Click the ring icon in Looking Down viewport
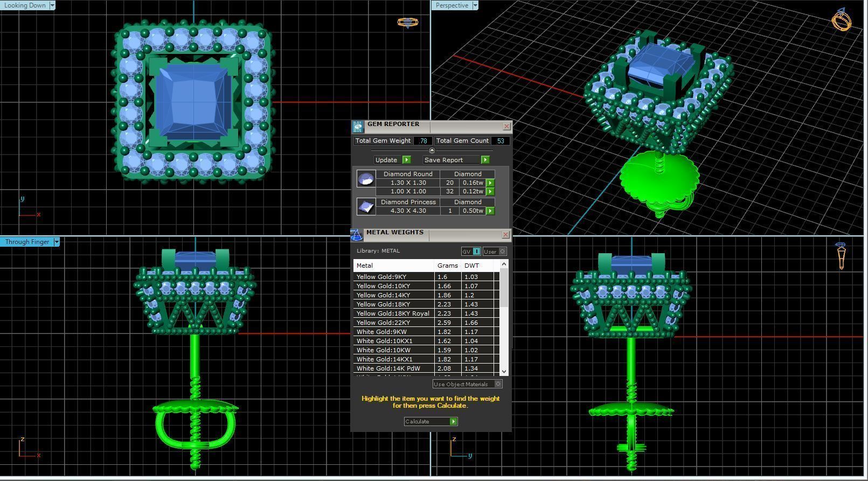Image resolution: width=868 pixels, height=481 pixels. pyautogui.click(x=407, y=22)
